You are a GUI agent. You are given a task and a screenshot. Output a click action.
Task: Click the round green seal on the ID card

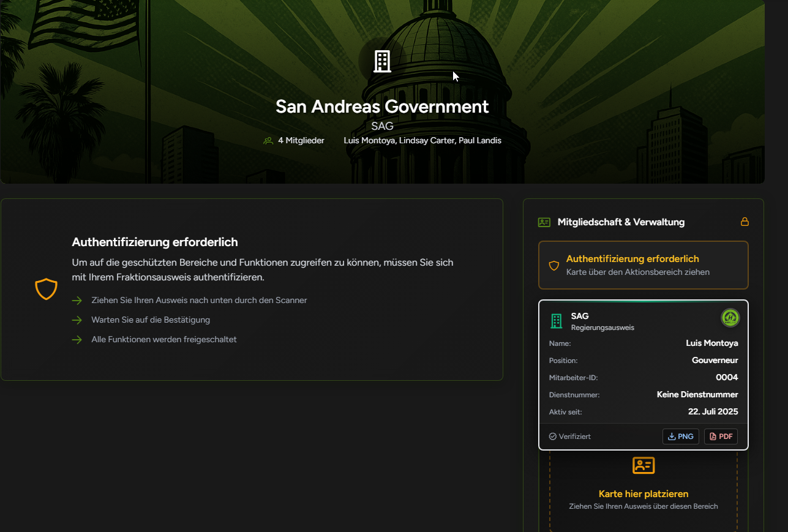click(x=730, y=318)
